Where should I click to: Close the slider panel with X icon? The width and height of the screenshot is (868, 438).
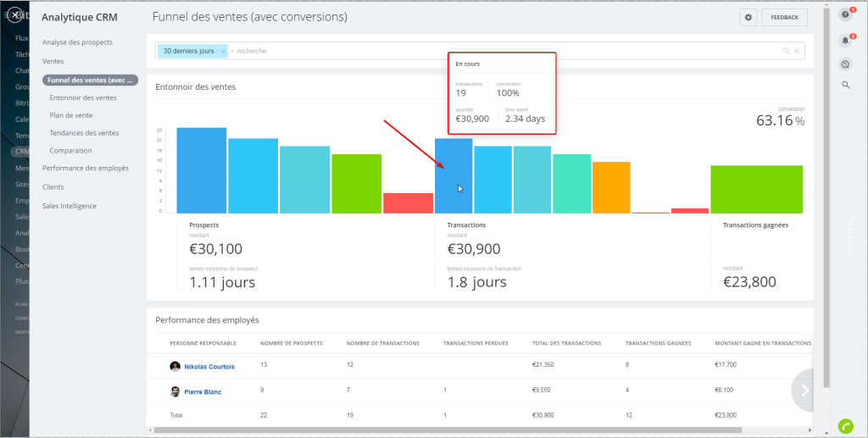14,15
